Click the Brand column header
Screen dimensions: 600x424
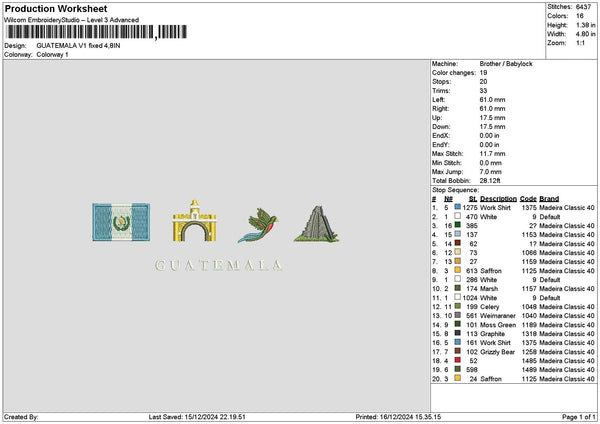[549, 199]
